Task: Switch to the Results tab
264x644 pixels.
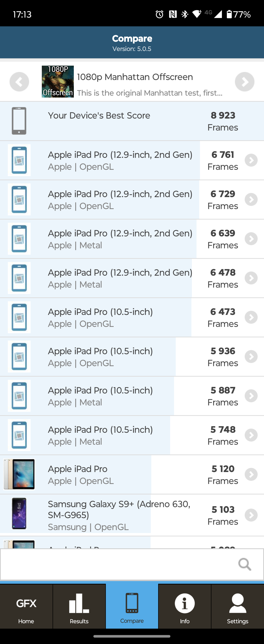Action: tap(79, 606)
